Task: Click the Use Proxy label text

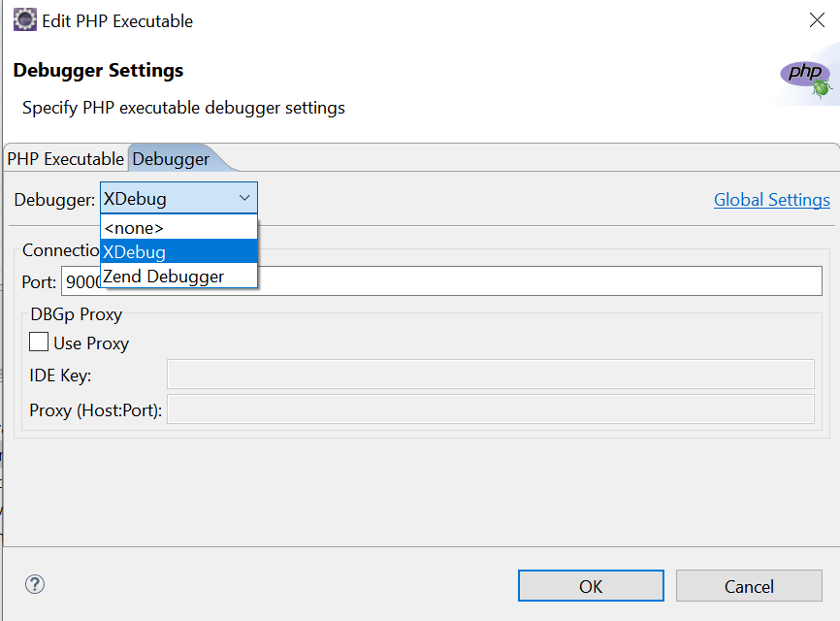Action: point(91,343)
